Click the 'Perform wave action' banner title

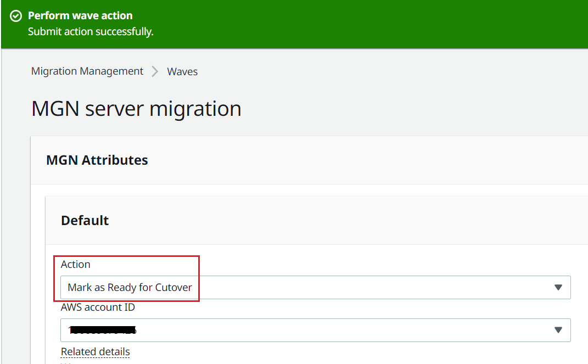pyautogui.click(x=80, y=16)
